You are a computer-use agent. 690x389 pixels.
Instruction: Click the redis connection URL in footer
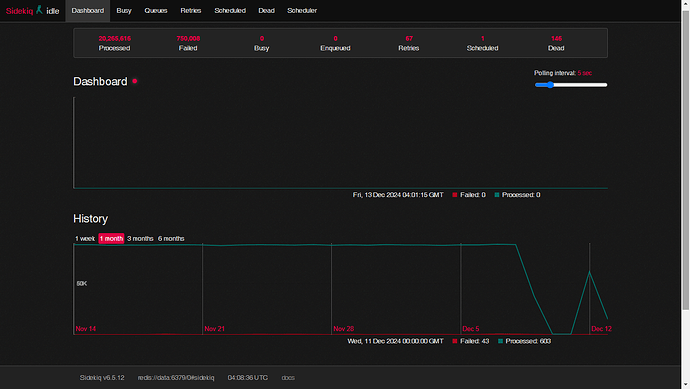[176, 378]
